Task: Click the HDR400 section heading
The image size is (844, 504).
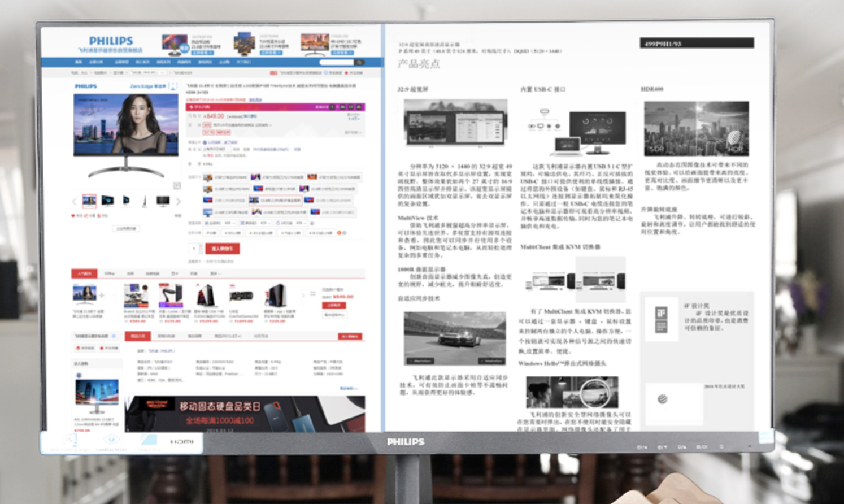Action: click(652, 89)
